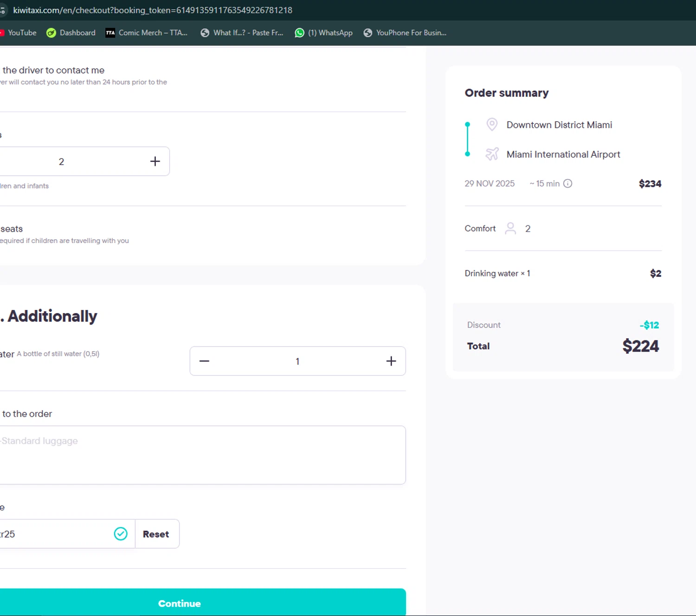Open the Dashboard bookmark
Screen dimensions: 696x616
coord(71,32)
